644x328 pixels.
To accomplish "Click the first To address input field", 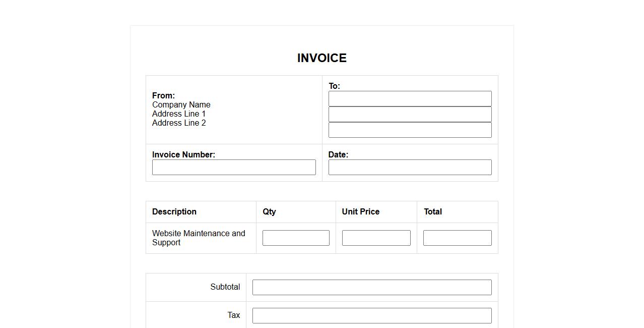I will tap(410, 99).
